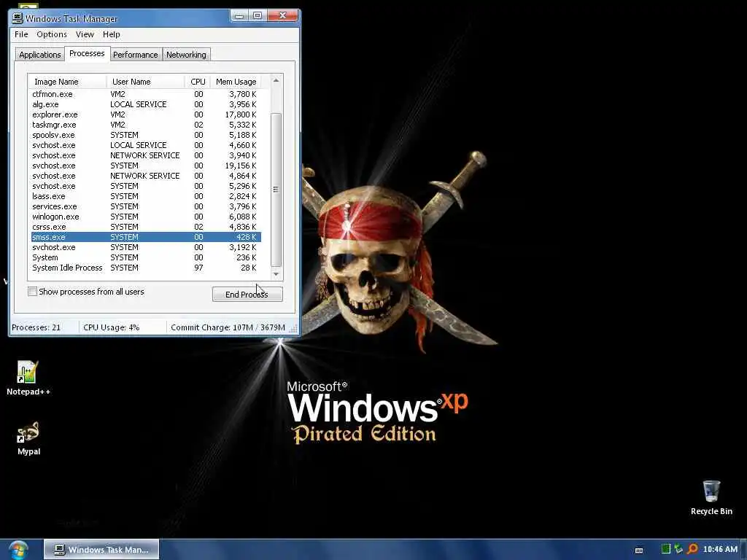Select svchost.exe row using 4,660 K
The height and width of the screenshot is (560, 747).
(x=146, y=145)
